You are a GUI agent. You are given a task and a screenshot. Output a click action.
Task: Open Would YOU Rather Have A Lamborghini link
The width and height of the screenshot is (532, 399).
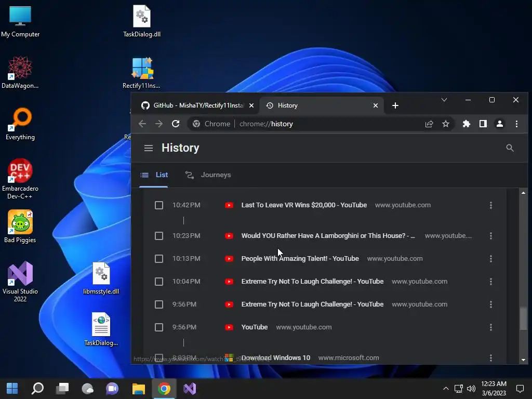[x=328, y=235]
